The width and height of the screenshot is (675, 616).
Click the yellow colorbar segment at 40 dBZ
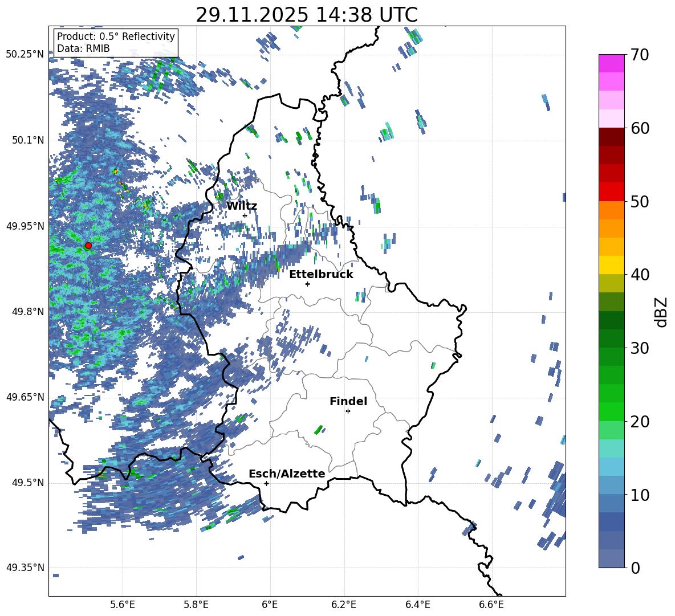[x=611, y=265]
